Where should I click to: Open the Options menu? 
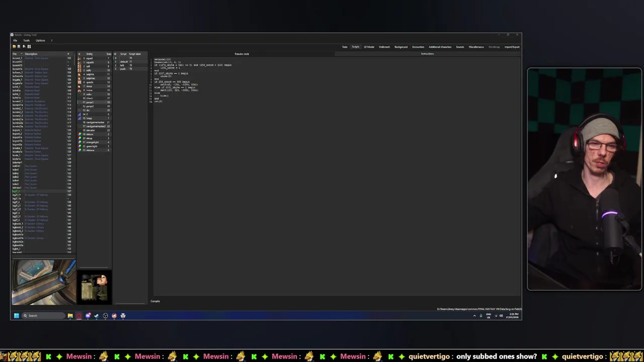click(x=40, y=40)
